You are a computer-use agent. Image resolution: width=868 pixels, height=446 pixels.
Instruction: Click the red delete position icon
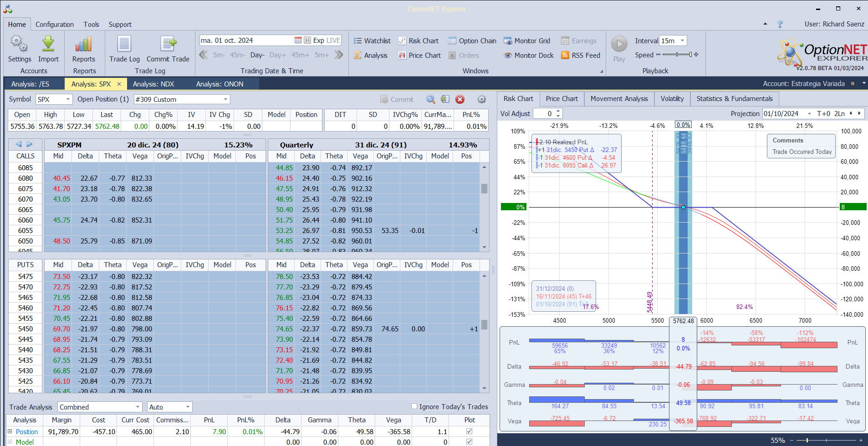coord(460,99)
